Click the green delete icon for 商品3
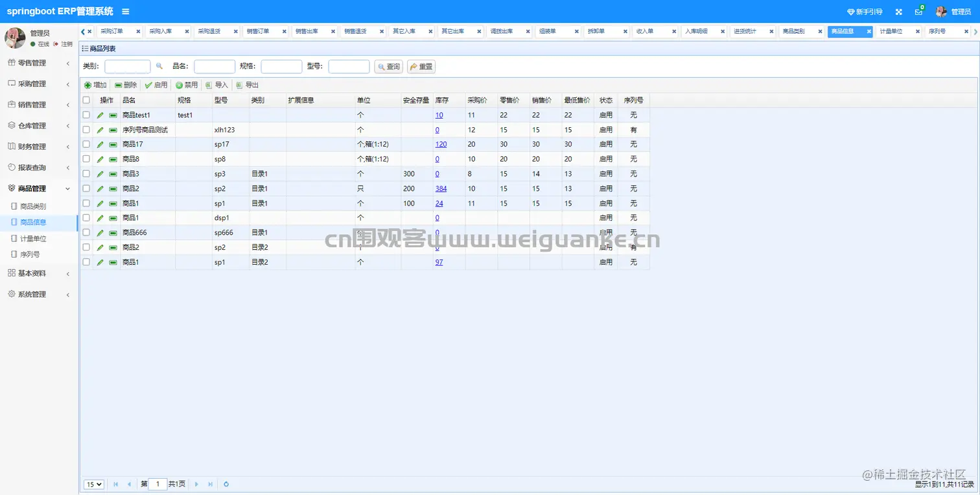Image resolution: width=980 pixels, height=495 pixels. [113, 174]
